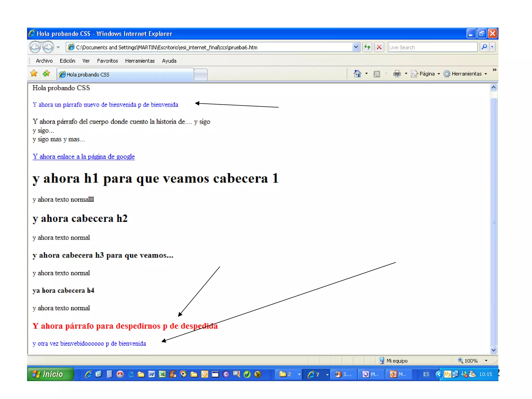Click the vertical scrollbar down arrow
Screen dimensions: 532x399
click(494, 350)
